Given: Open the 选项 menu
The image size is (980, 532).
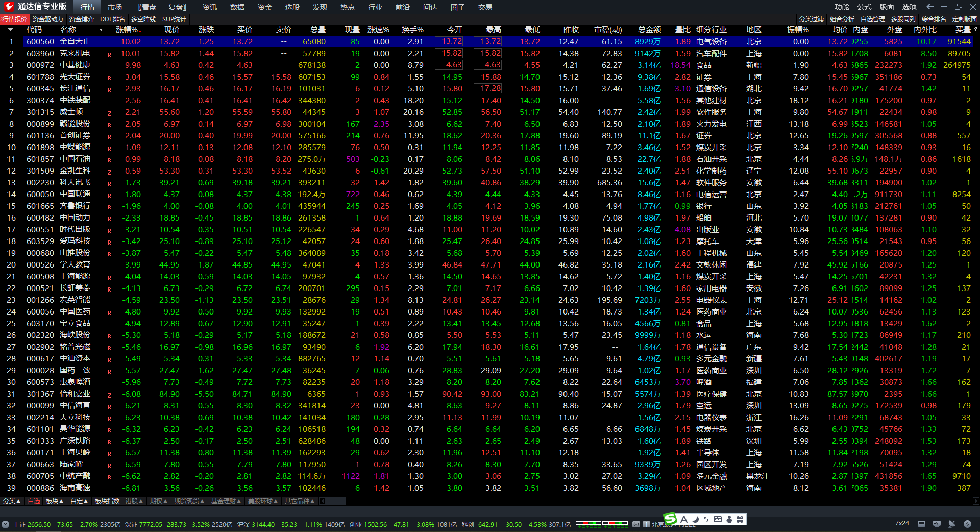Looking at the screenshot, I should (910, 7).
